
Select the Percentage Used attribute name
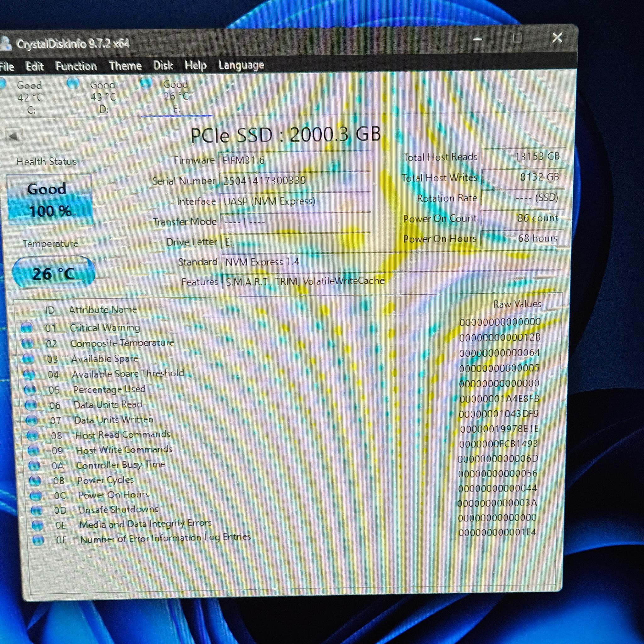coord(109,389)
